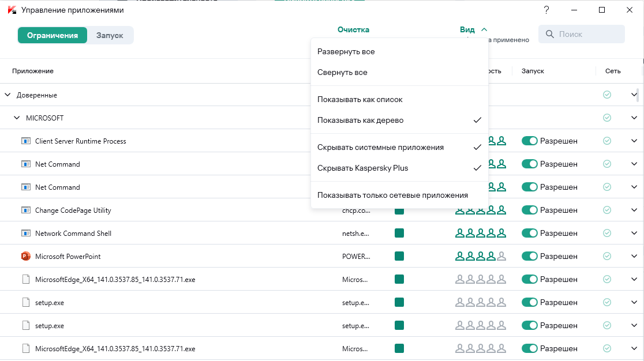Click the Network Command Shell icon
The height and width of the screenshot is (361, 644).
click(25, 234)
